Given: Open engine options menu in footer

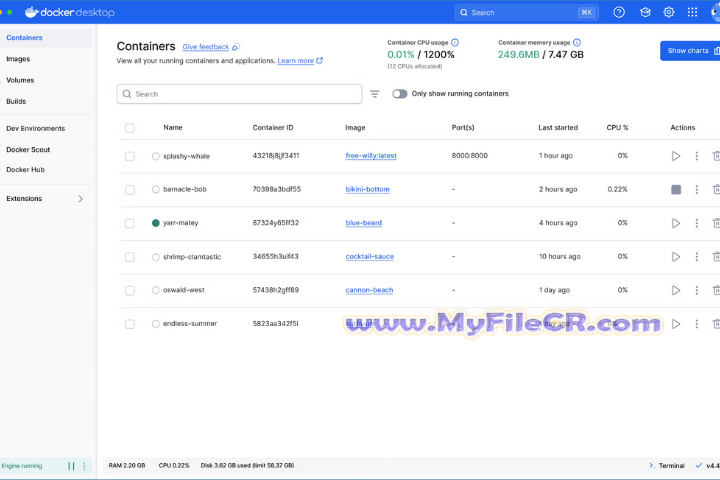Looking at the screenshot, I should click(84, 466).
